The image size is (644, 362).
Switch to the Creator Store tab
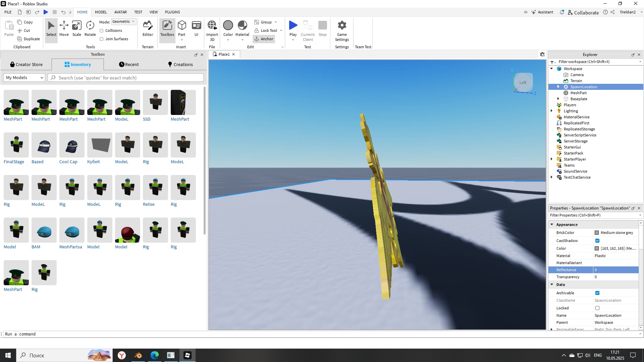(x=26, y=64)
